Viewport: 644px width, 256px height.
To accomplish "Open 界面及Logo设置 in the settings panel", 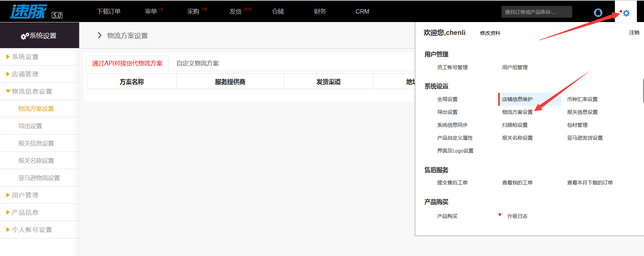I will pos(455,151).
